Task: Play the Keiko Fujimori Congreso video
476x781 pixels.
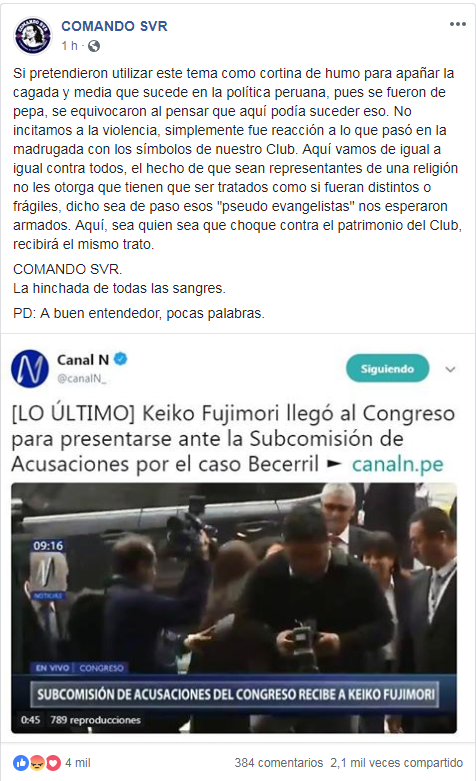Action: click(234, 608)
